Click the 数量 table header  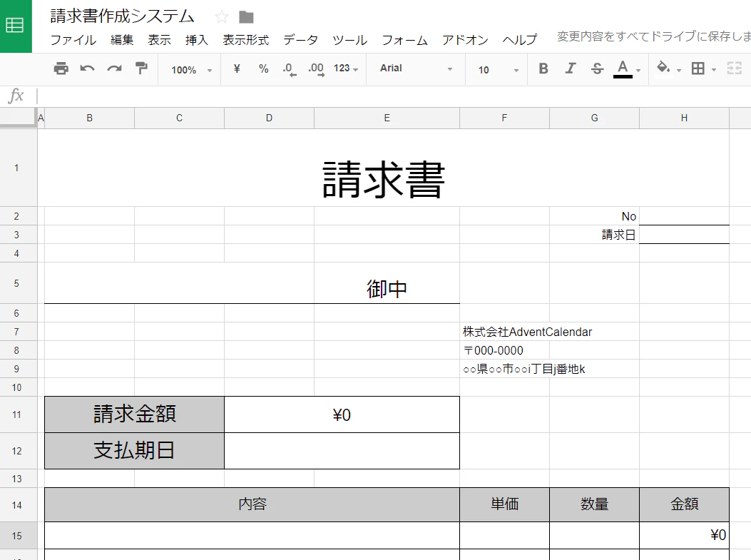click(x=594, y=504)
